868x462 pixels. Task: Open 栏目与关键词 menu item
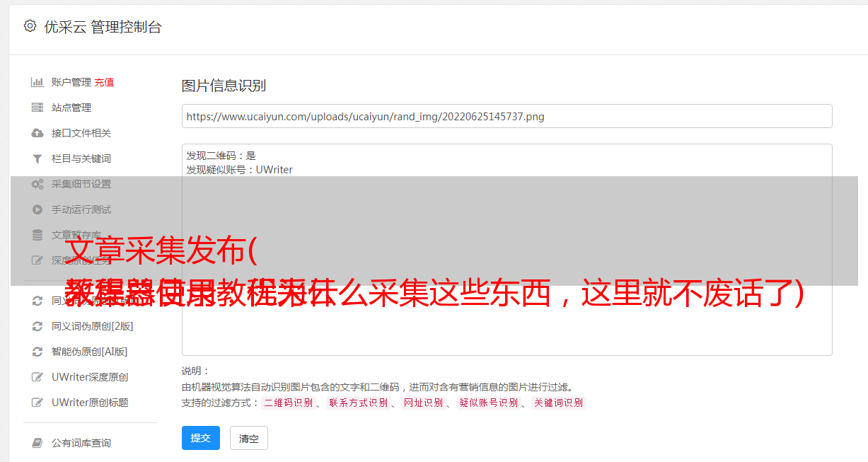(81, 158)
